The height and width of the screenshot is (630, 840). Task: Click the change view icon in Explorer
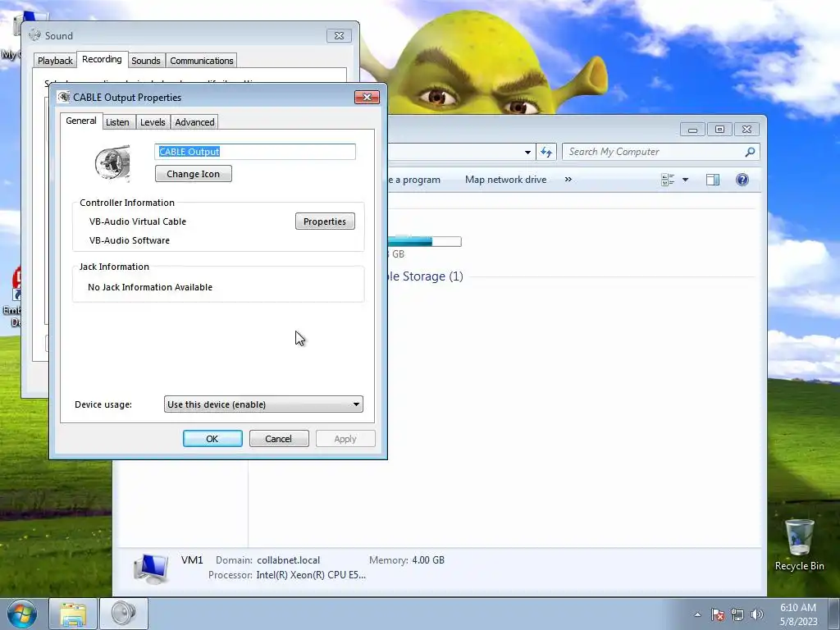[668, 180]
